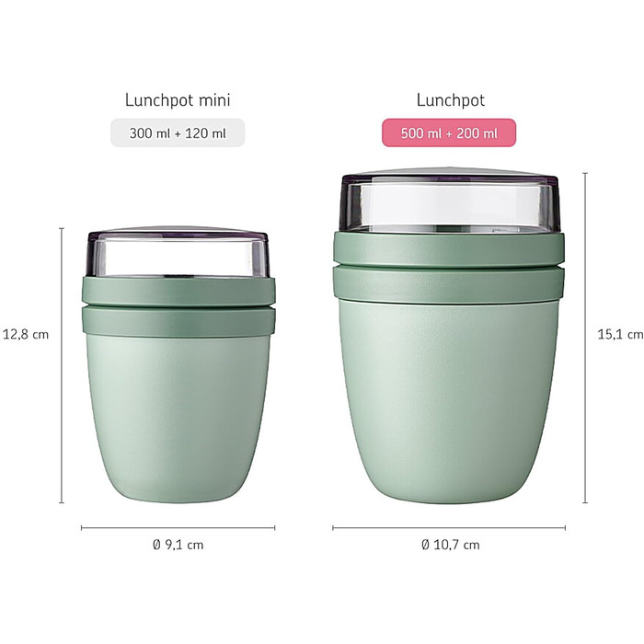Click the Ø 10,7 cm diameter label
The image size is (644, 644).
point(450,545)
